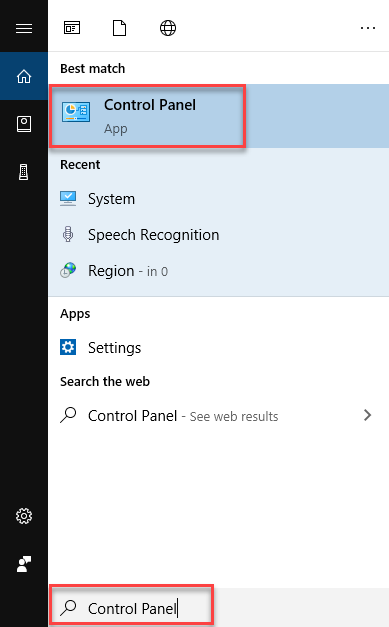
Task: Select the Home icon in the sidebar
Action: tap(24, 76)
